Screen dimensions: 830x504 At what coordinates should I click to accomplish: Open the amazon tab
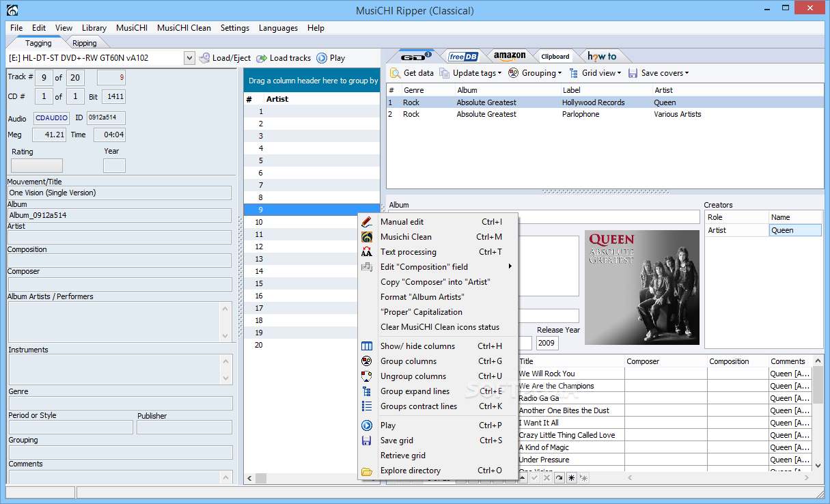click(510, 57)
